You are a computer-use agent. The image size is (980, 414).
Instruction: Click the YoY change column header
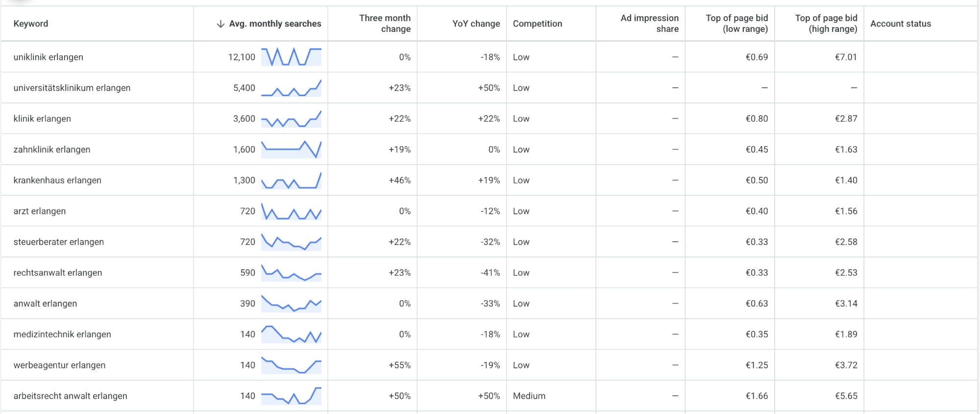pos(476,24)
